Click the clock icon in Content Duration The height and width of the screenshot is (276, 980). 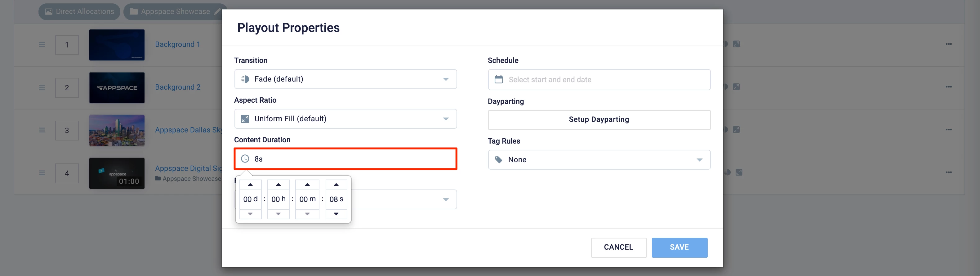[245, 158]
